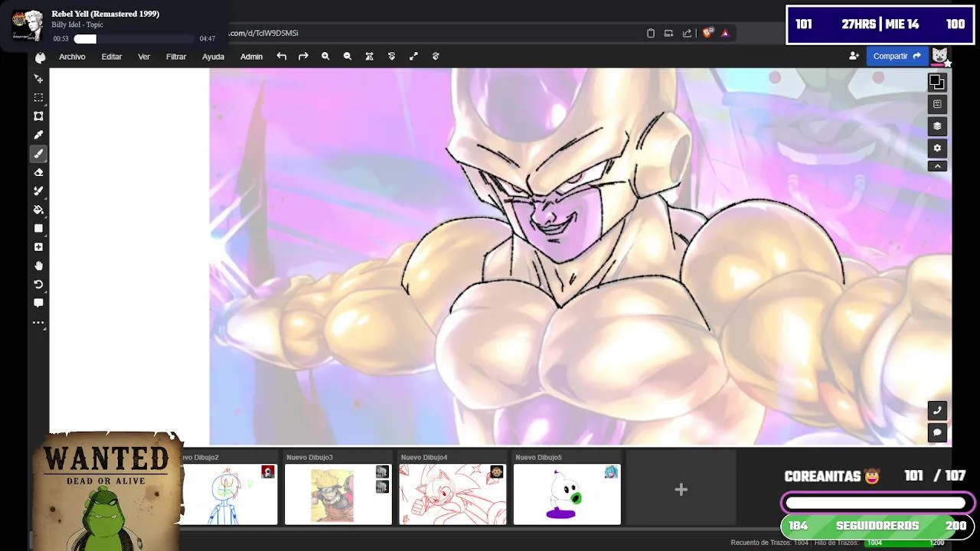Click the browser address bar URL

click(x=264, y=33)
